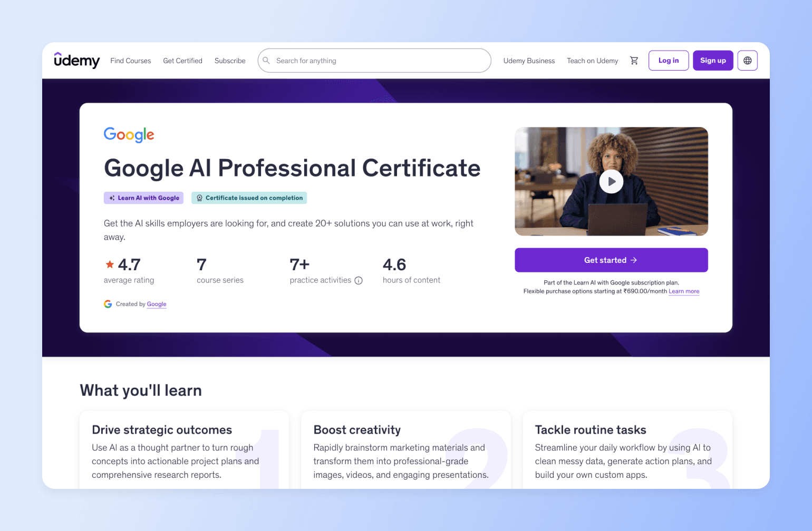This screenshot has height=531, width=812.
Task: Click the Certificate issued on completion badge
Action: [x=249, y=198]
